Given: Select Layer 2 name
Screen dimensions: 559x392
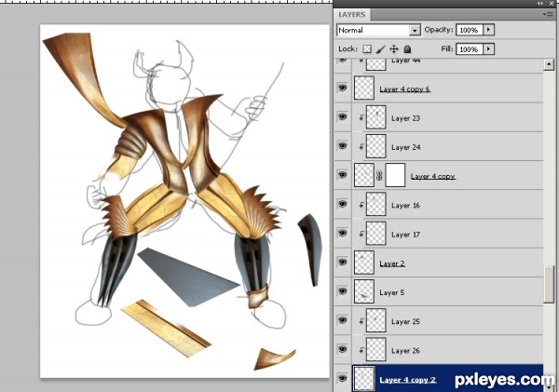Looking at the screenshot, I should click(392, 264).
